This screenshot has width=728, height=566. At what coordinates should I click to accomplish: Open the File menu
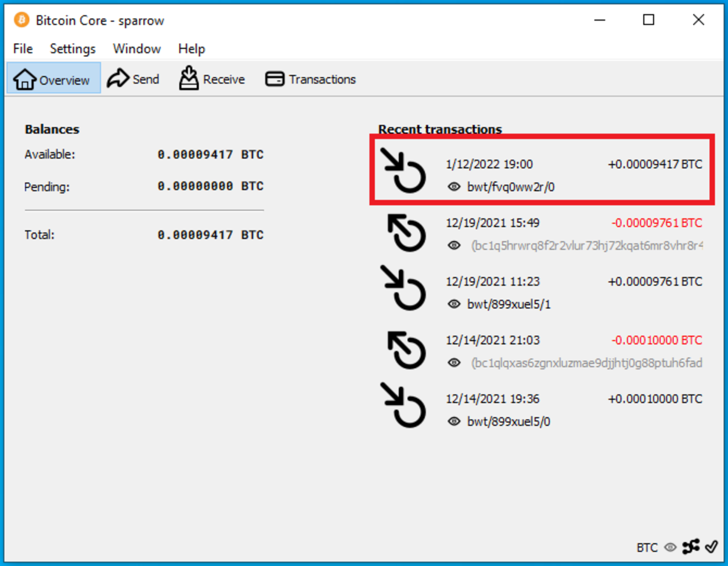coord(23,49)
